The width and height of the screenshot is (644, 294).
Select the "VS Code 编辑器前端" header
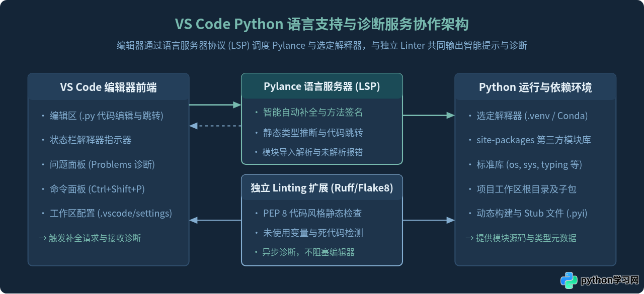pos(109,87)
